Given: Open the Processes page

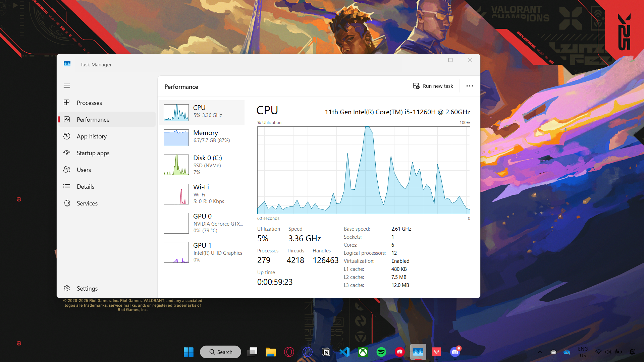Looking at the screenshot, I should click(89, 103).
